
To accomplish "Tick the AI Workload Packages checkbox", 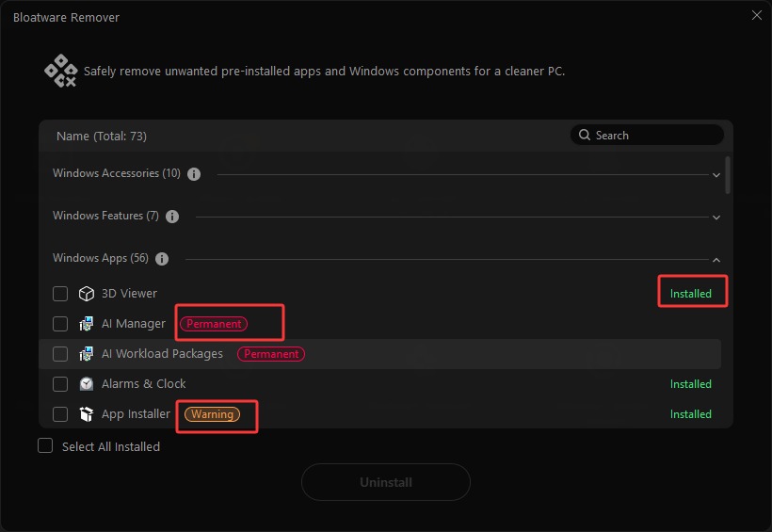I will click(x=60, y=354).
